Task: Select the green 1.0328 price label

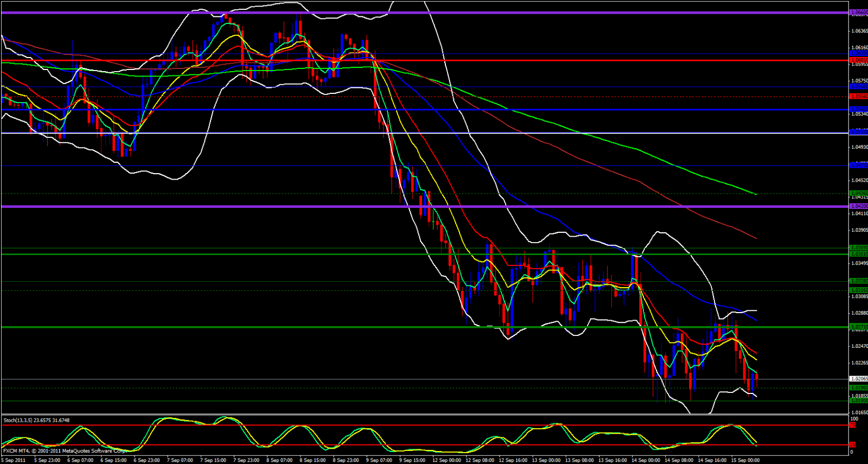Action: click(858, 281)
